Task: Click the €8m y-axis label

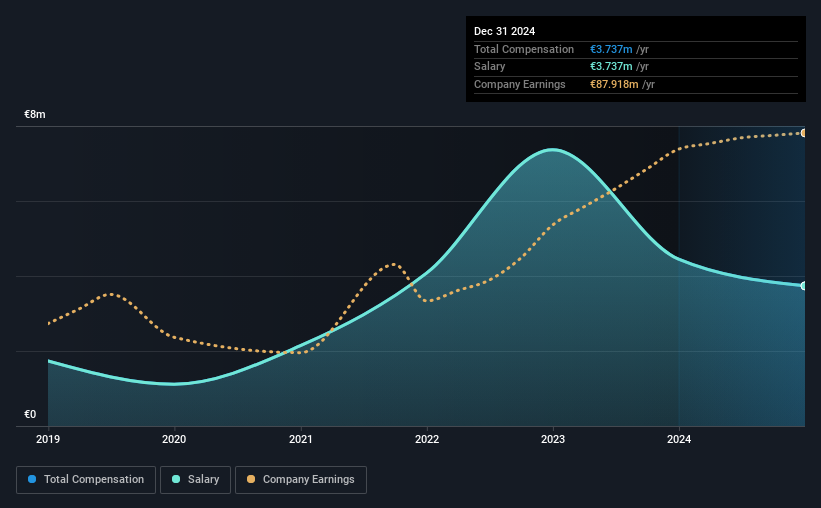Action: point(35,115)
